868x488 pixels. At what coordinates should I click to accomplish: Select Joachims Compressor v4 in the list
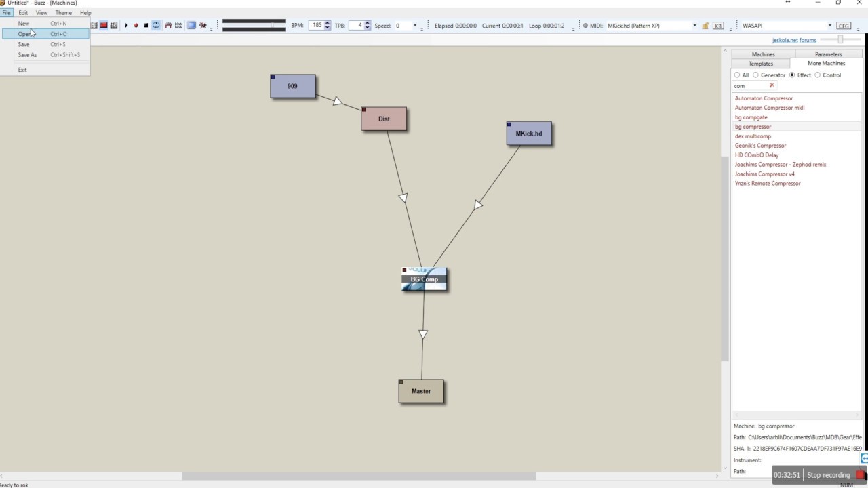tap(765, 174)
